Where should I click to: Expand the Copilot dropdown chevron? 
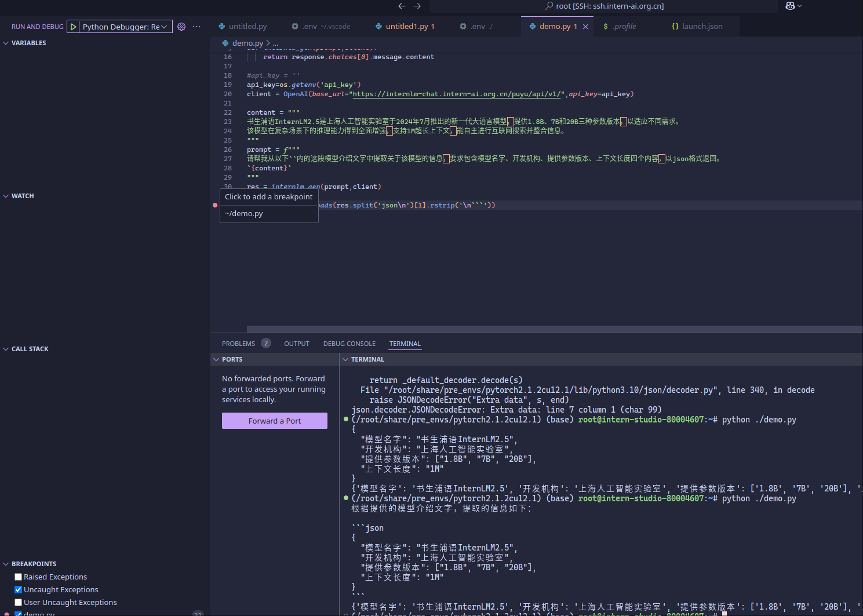coord(800,6)
